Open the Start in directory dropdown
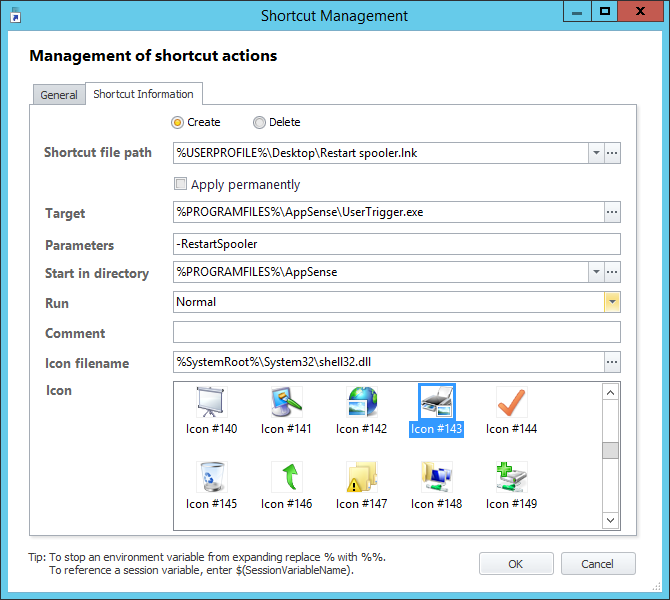Viewport: 670px width, 600px height. pos(595,272)
